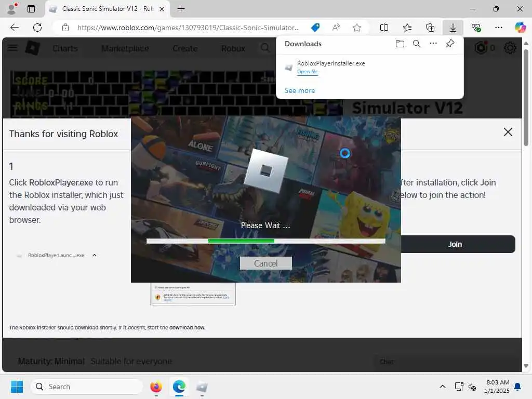Search downloads magnifier icon
Screen dimensions: 532x399
tap(416, 44)
